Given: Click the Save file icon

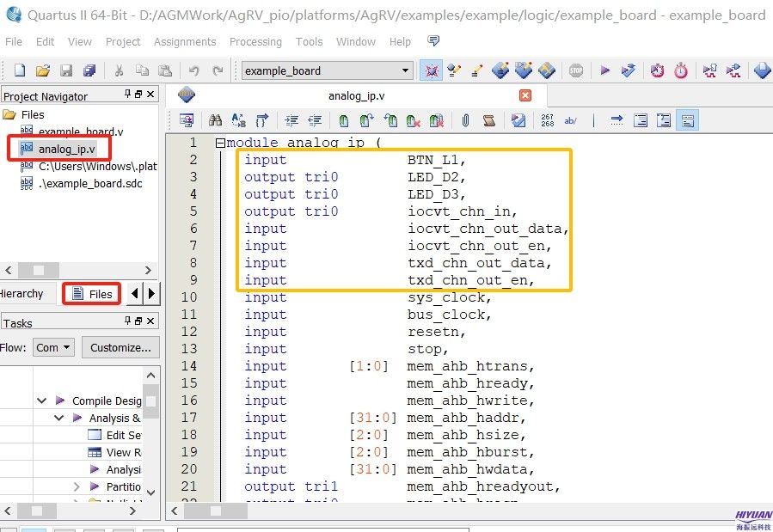Looking at the screenshot, I should point(65,71).
